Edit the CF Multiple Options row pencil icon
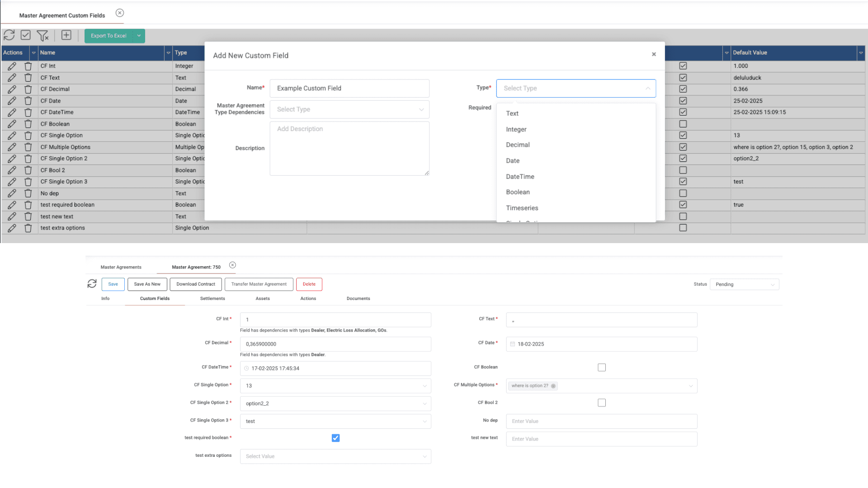Viewport: 868px width, 488px height. point(12,147)
